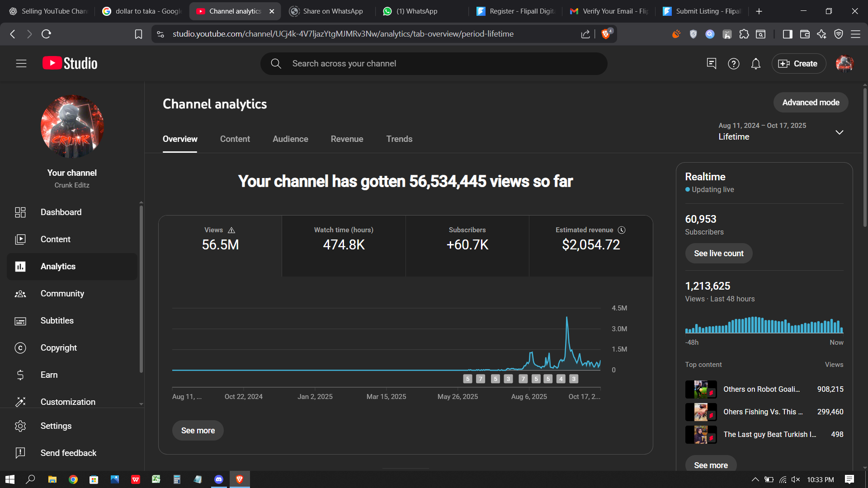The width and height of the screenshot is (868, 488).
Task: Click the Community people icon
Action: (20, 294)
